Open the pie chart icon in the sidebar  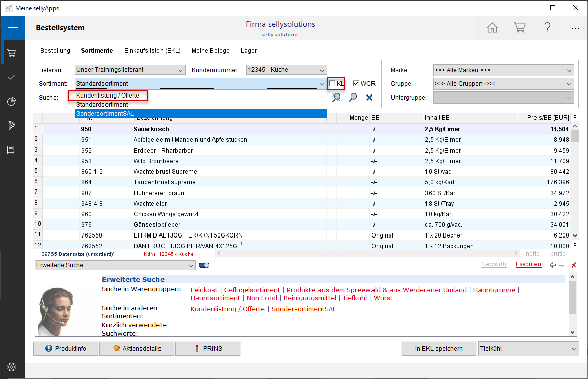pos(12,102)
